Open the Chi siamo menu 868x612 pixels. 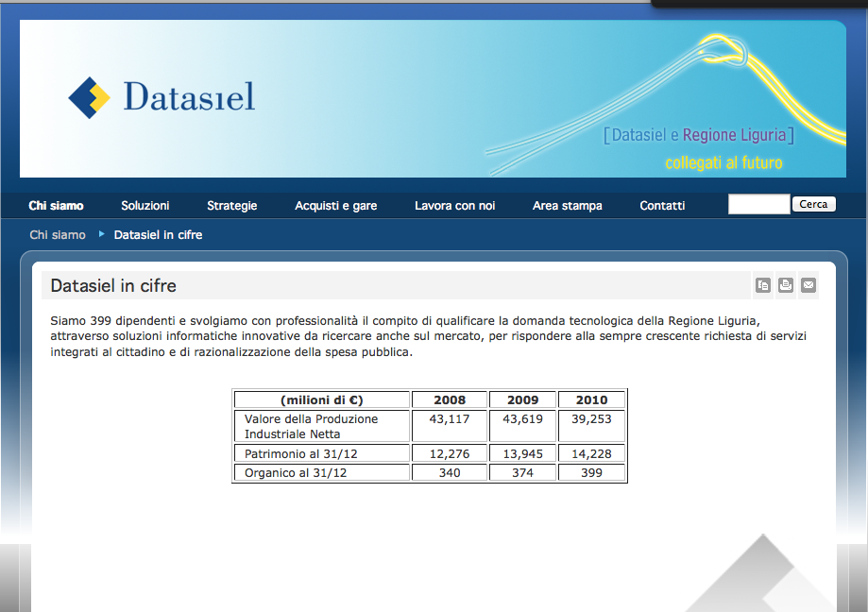click(56, 205)
